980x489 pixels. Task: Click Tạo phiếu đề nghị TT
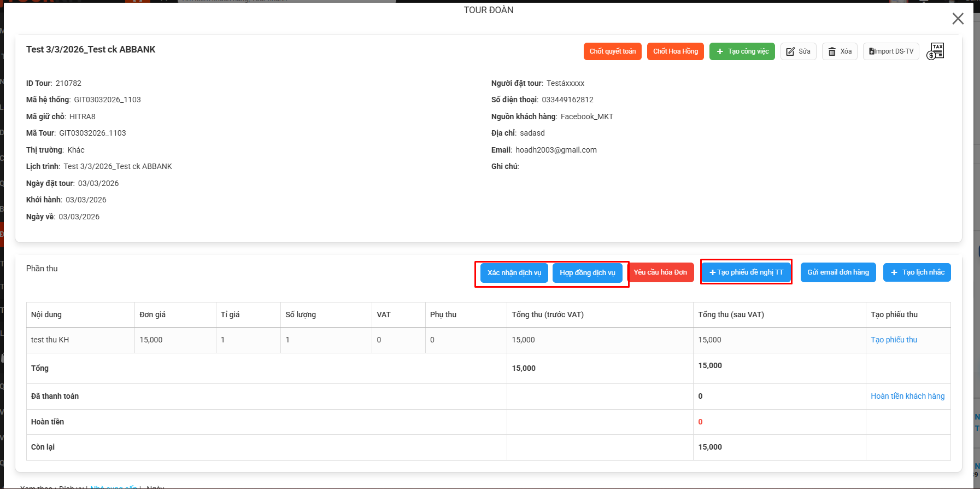point(746,272)
